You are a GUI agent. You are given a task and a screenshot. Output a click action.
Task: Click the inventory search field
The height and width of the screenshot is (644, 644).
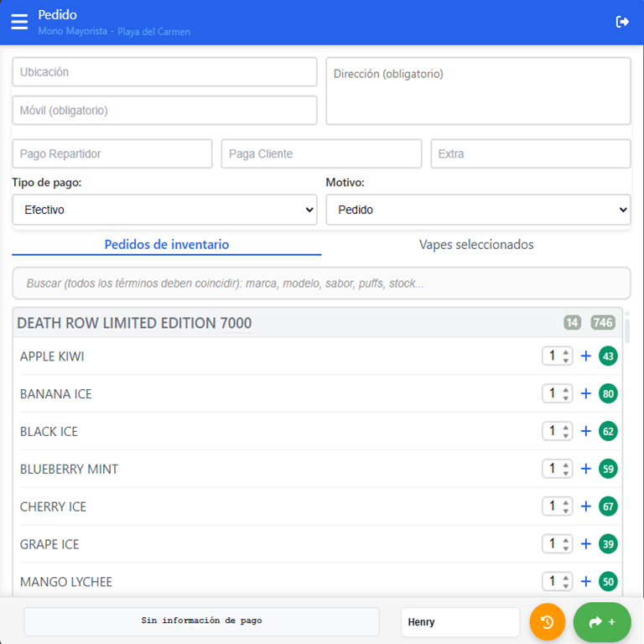click(x=321, y=283)
